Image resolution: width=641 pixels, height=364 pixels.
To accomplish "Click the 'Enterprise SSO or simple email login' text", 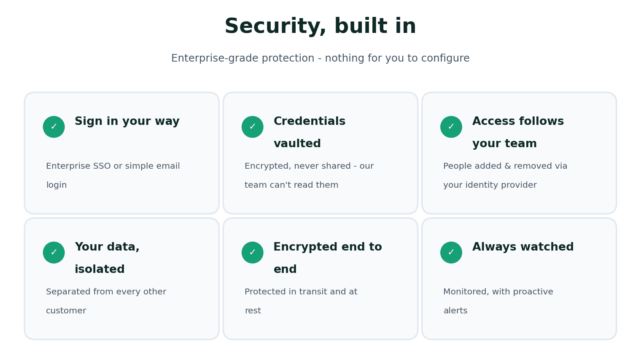I will click(x=113, y=175).
